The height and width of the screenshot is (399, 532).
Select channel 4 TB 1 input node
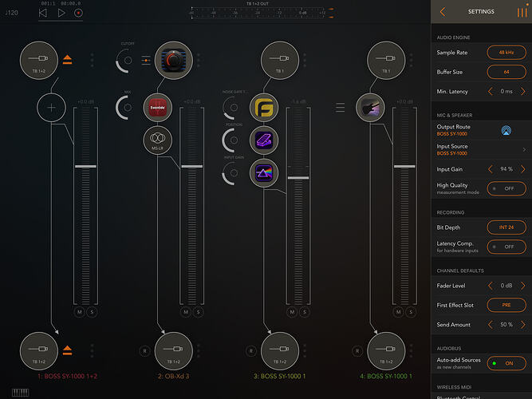click(386, 61)
